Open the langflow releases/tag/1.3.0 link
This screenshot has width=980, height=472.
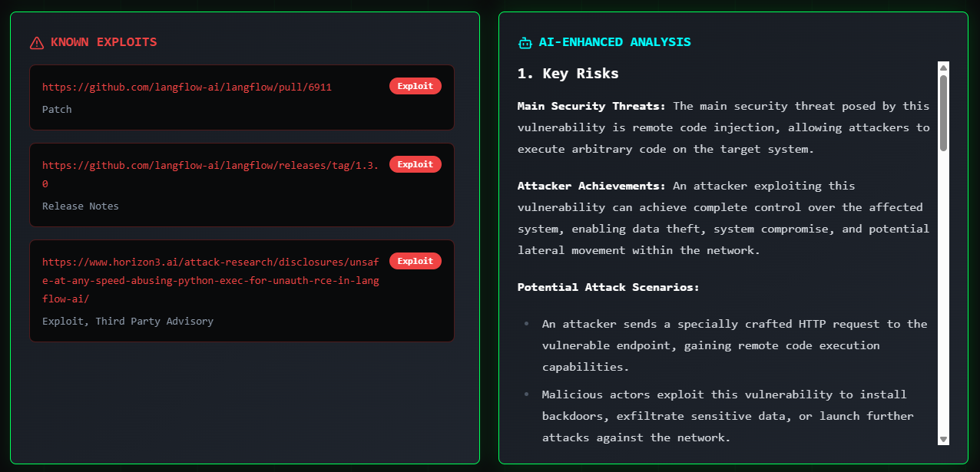pyautogui.click(x=210, y=174)
